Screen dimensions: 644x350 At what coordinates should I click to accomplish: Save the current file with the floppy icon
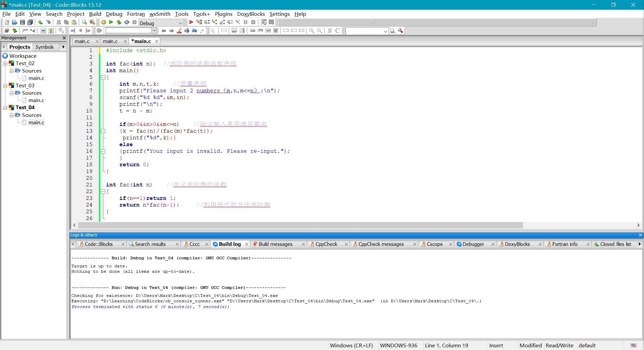22,22
